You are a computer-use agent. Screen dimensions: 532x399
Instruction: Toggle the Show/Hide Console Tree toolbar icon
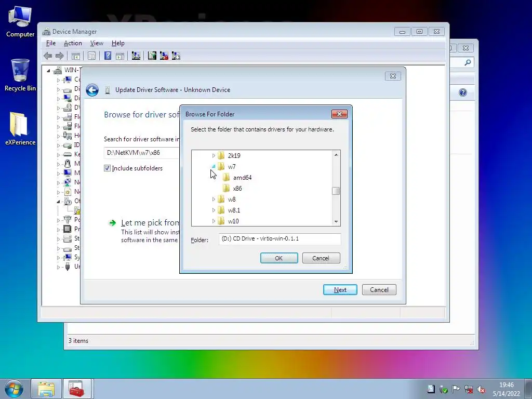coord(76,56)
